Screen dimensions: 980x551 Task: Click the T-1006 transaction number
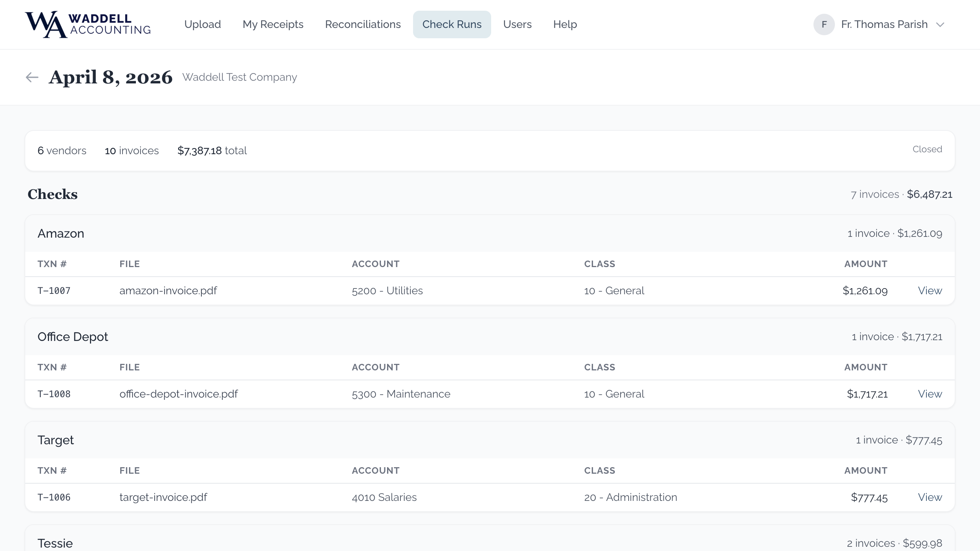54,497
